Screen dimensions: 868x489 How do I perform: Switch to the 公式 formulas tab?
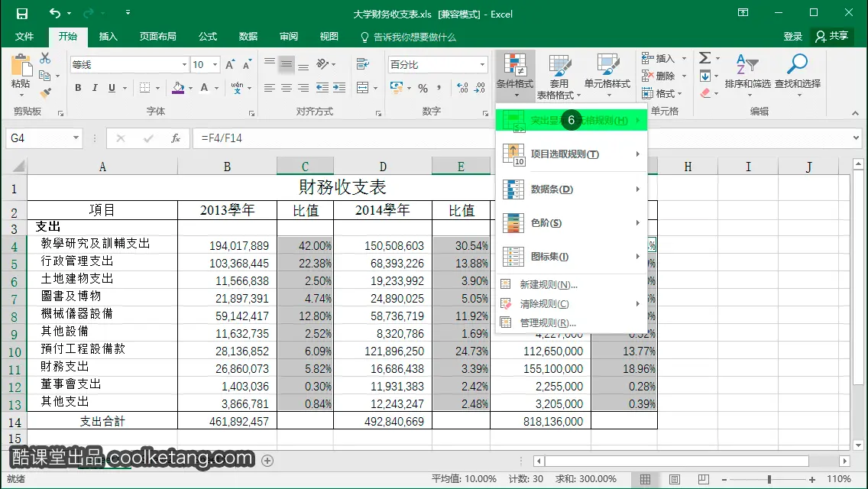[x=208, y=37]
